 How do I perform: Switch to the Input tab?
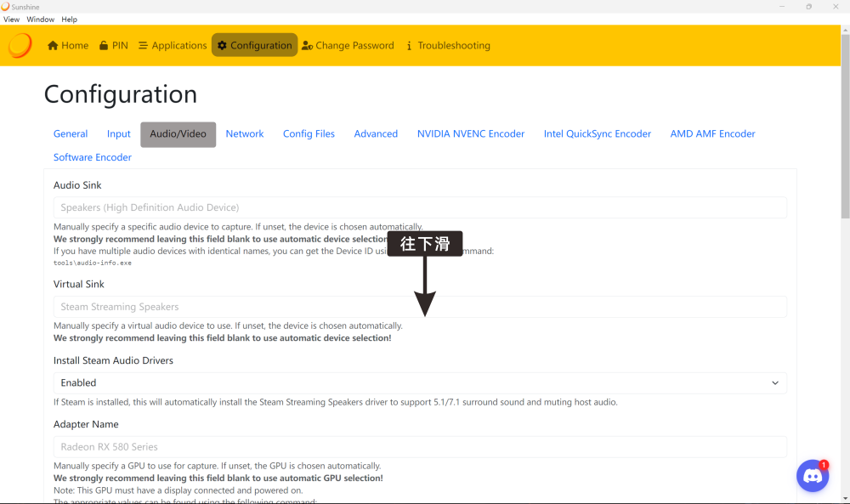coord(119,133)
